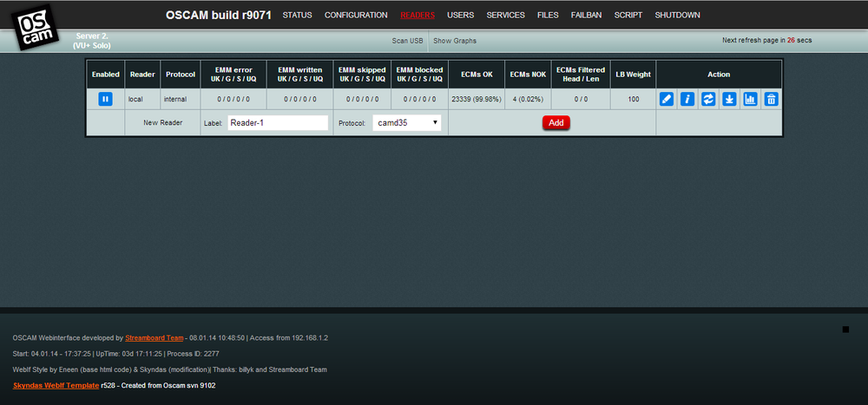This screenshot has height=405, width=868.
Task: Click the refresh arrows icon in Action column
Action: pos(708,100)
